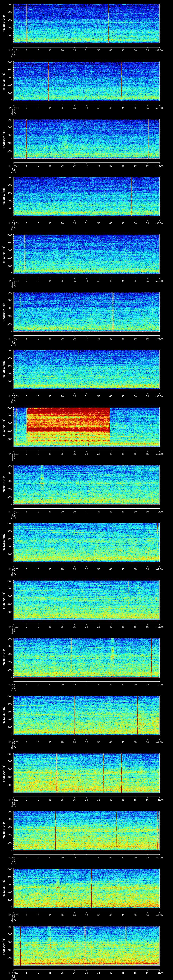
Task: Click the 45:00 end time label
Action: point(159,799)
